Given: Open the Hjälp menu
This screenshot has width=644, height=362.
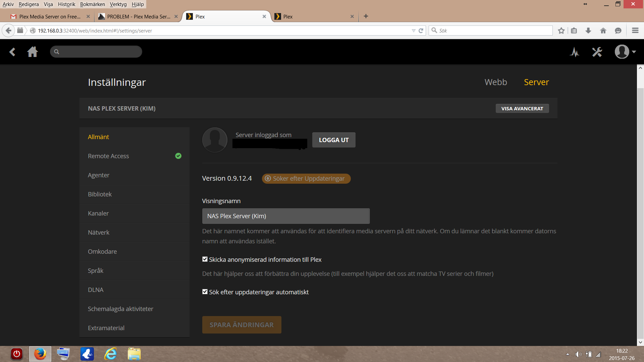Looking at the screenshot, I should pyautogui.click(x=138, y=4).
